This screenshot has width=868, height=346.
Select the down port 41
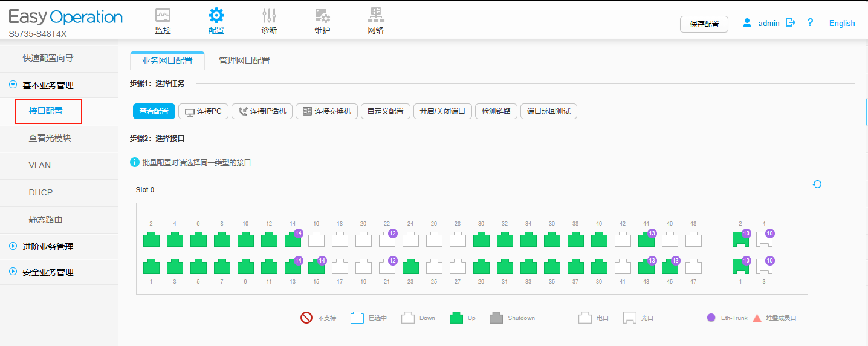(623, 267)
